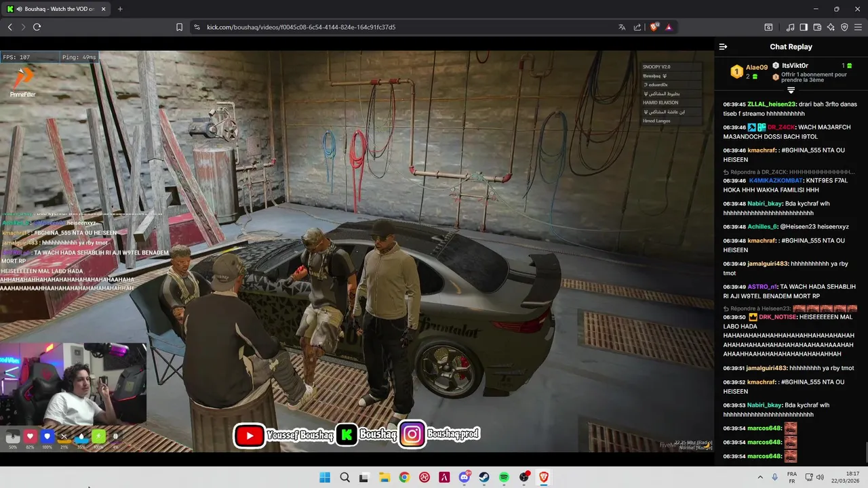Open Steam from taskbar
Screen dimensions: 868x488
pos(484,478)
